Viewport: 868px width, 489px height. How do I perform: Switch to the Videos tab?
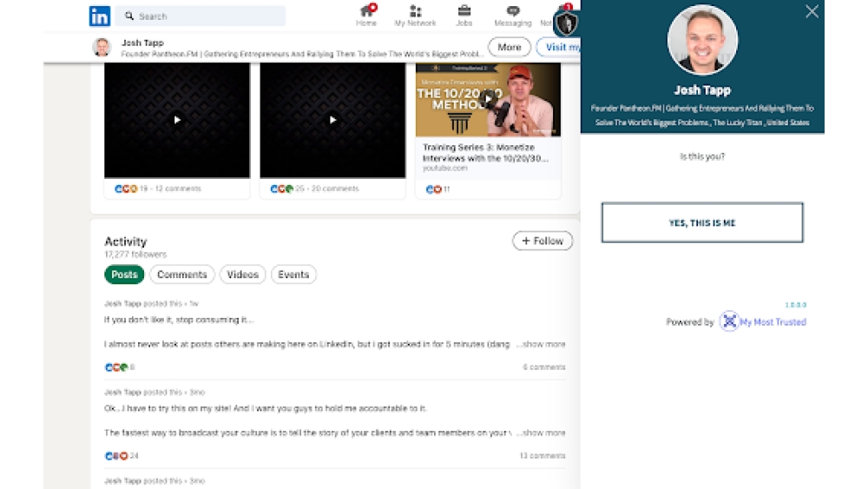point(242,274)
